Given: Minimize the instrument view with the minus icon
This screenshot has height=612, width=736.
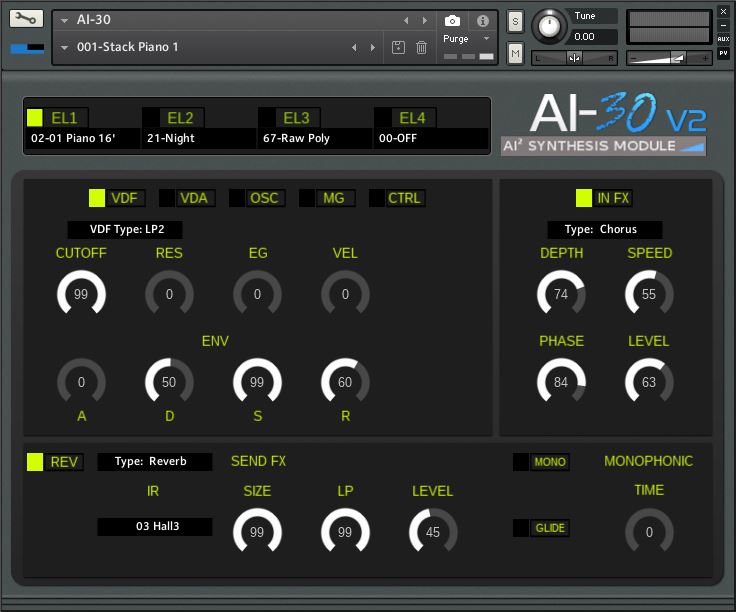Looking at the screenshot, I should [723, 25].
